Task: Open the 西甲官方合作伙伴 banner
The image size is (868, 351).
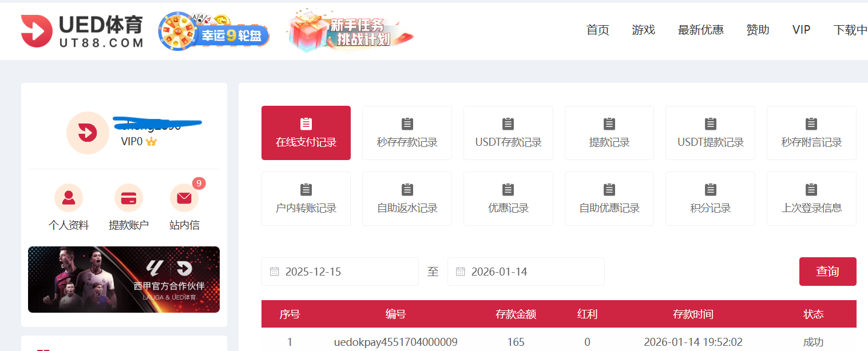Action: [124, 280]
